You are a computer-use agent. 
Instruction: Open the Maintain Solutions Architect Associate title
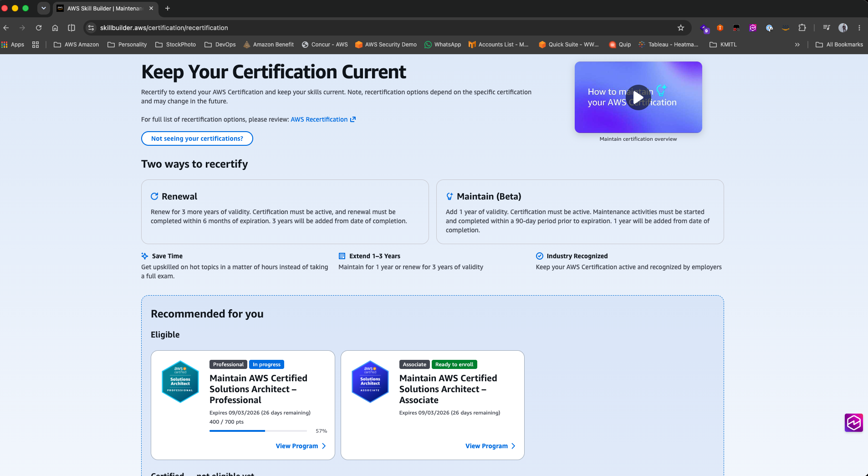[448, 389]
